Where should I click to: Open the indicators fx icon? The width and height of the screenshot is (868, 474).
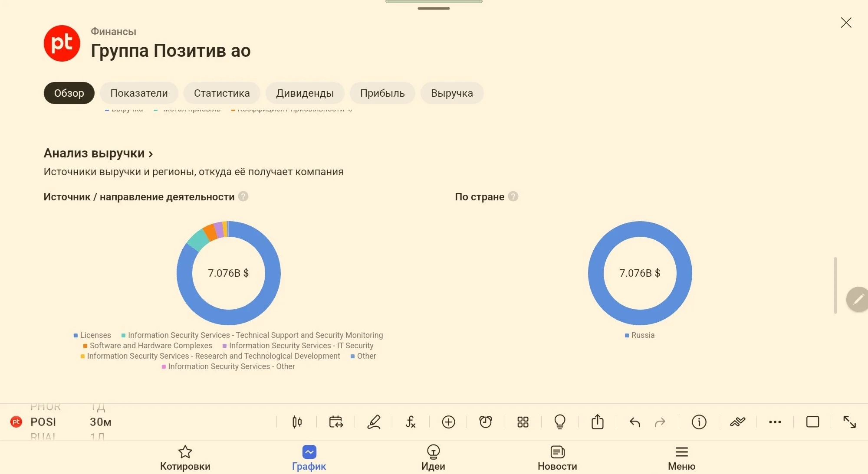click(411, 422)
